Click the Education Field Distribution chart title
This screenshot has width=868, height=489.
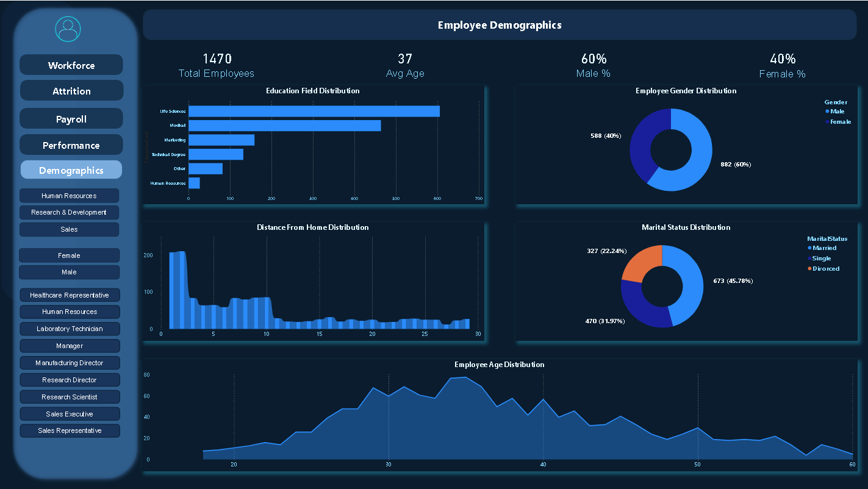(x=313, y=91)
